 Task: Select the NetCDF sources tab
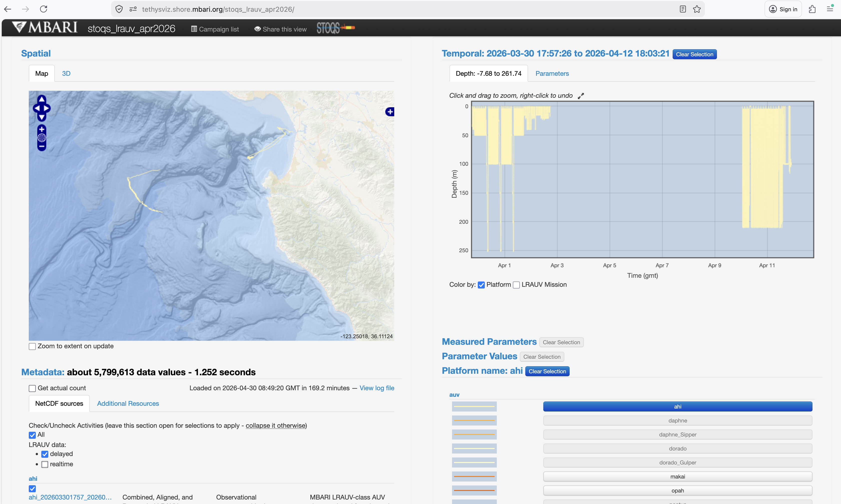click(x=59, y=403)
